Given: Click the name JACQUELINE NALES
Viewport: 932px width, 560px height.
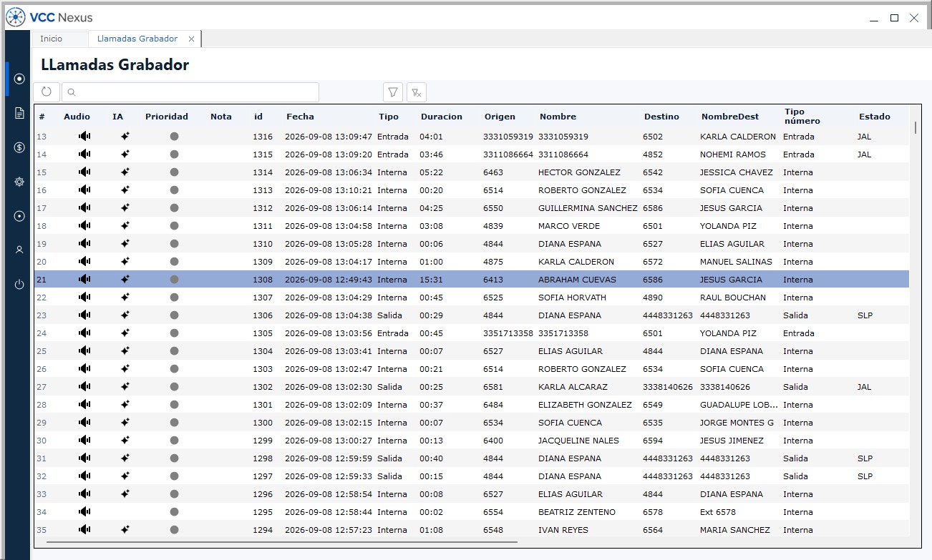Looking at the screenshot, I should [x=578, y=441].
